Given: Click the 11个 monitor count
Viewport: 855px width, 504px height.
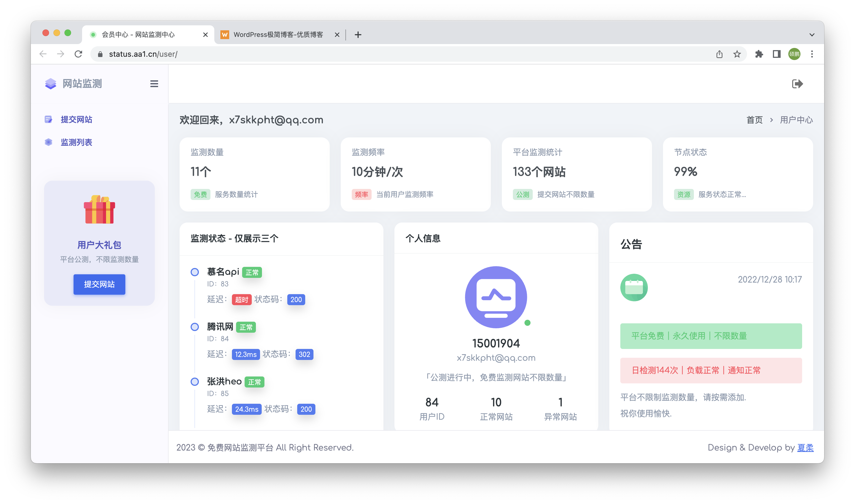Looking at the screenshot, I should 201,172.
